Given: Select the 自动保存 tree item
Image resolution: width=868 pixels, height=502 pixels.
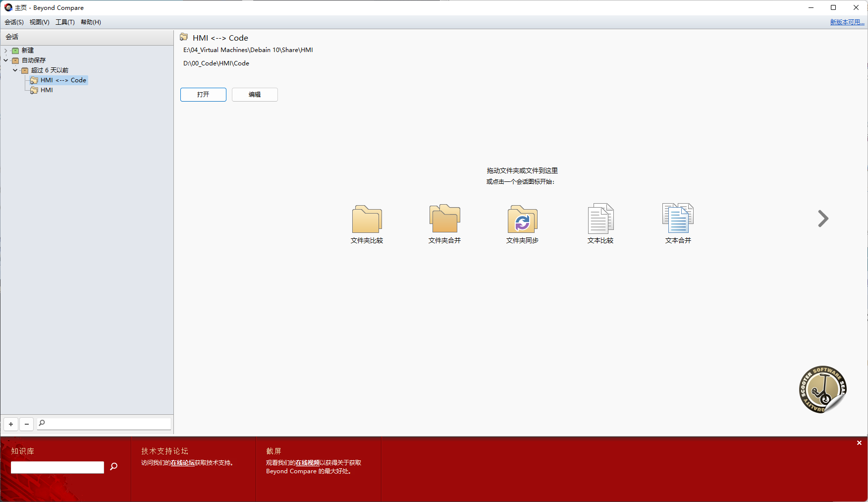Looking at the screenshot, I should pyautogui.click(x=34, y=60).
